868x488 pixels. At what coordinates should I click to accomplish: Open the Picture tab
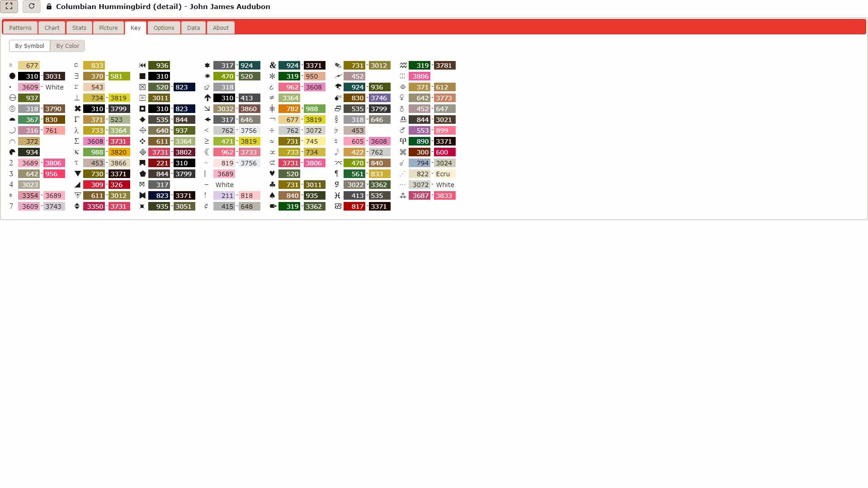click(108, 28)
